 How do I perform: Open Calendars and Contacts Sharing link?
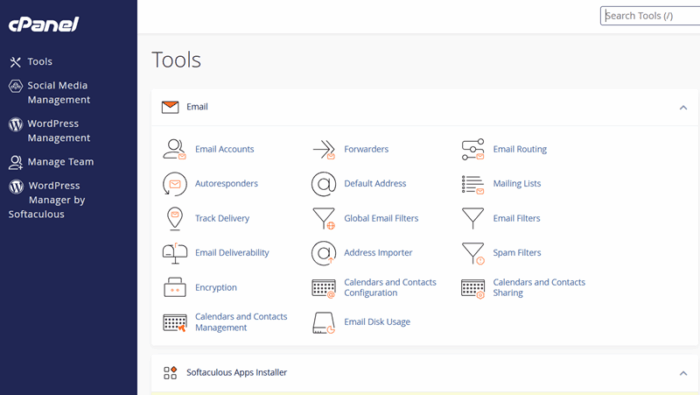click(x=539, y=287)
